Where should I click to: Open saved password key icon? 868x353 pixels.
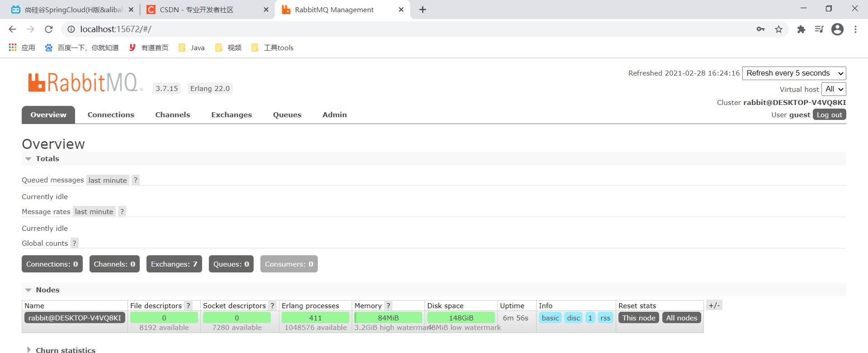coord(760,29)
